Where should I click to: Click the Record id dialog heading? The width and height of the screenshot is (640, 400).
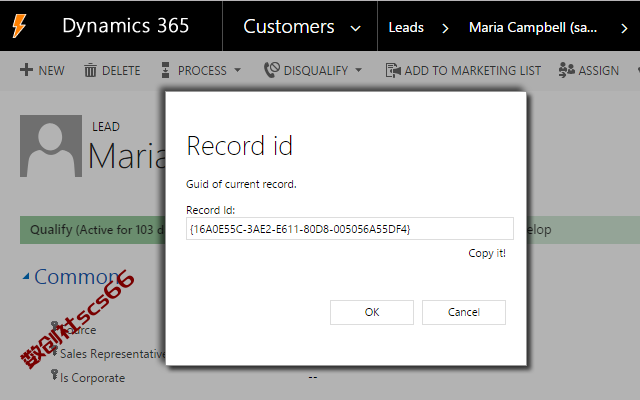(240, 146)
